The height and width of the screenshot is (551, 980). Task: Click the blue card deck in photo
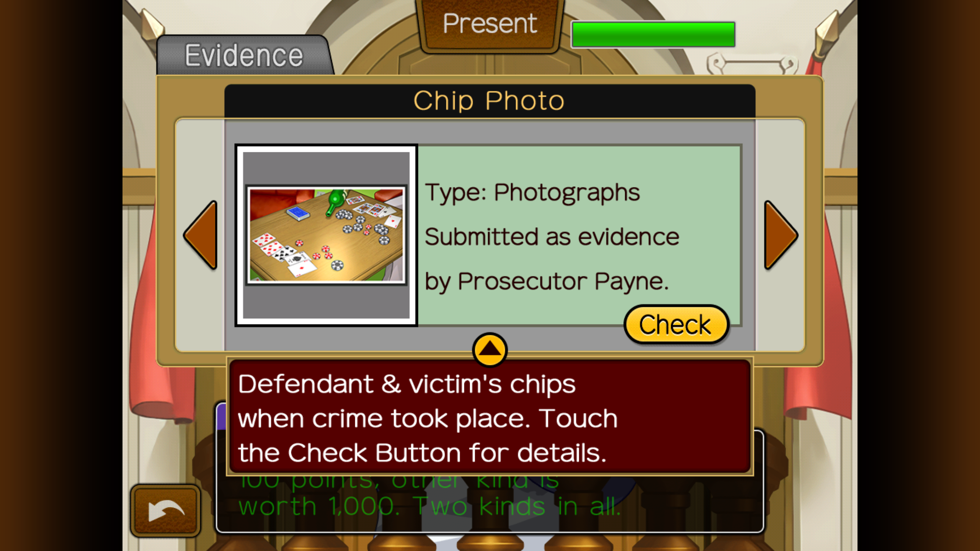[299, 213]
